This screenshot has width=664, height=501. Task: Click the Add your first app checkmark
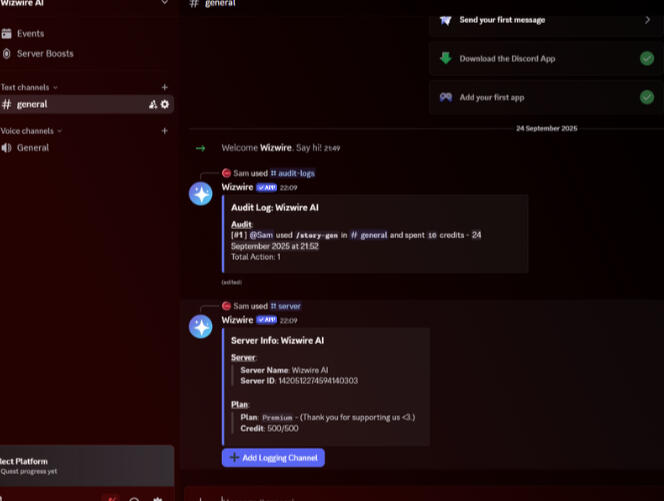[647, 97]
